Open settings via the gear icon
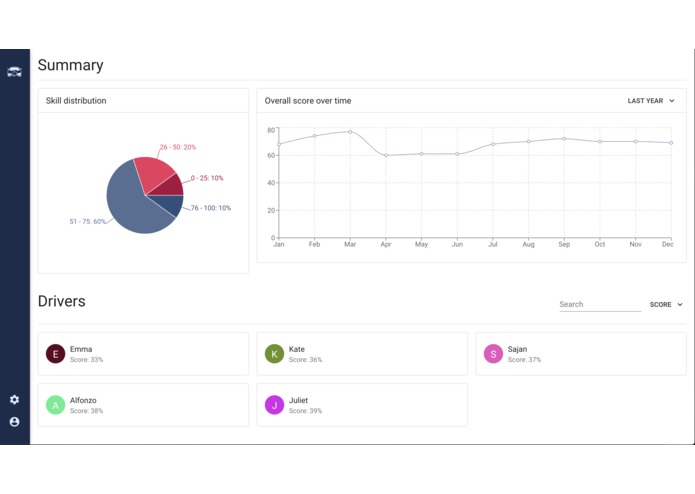 [14, 400]
